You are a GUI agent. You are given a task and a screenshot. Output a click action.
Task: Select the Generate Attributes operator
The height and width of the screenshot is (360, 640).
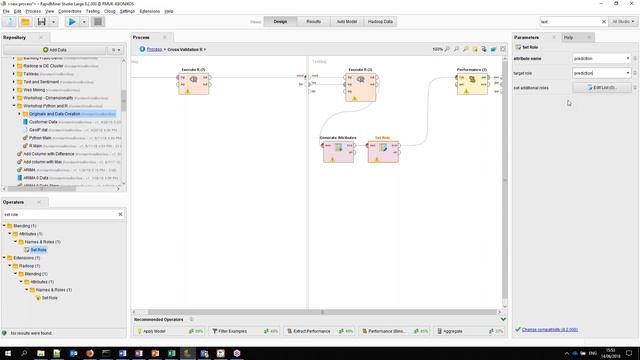coord(338,152)
